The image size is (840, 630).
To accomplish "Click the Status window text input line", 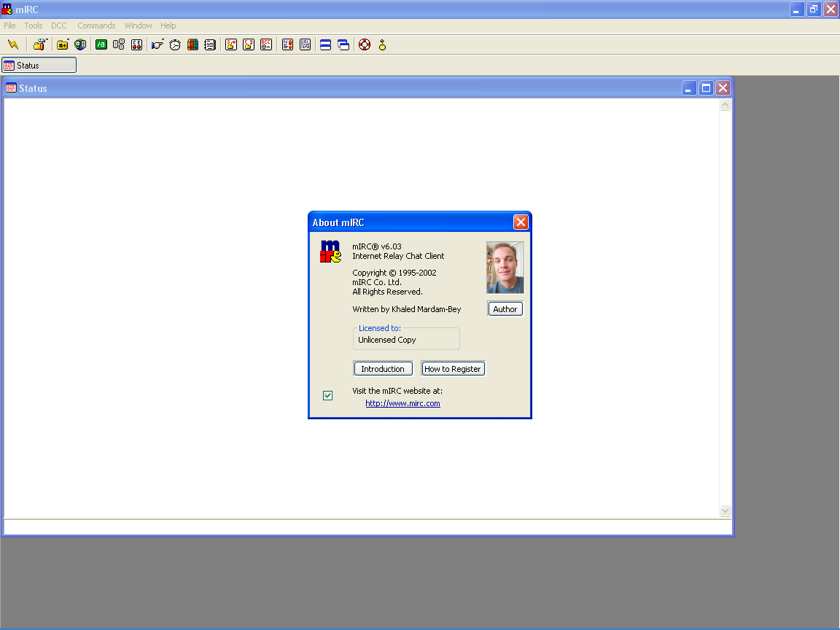I will (368, 527).
